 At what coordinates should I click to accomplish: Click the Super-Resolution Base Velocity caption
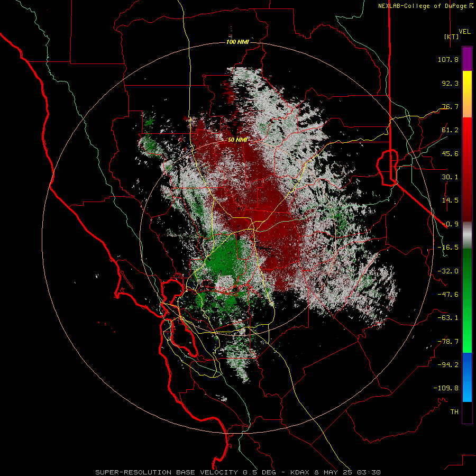point(238,472)
